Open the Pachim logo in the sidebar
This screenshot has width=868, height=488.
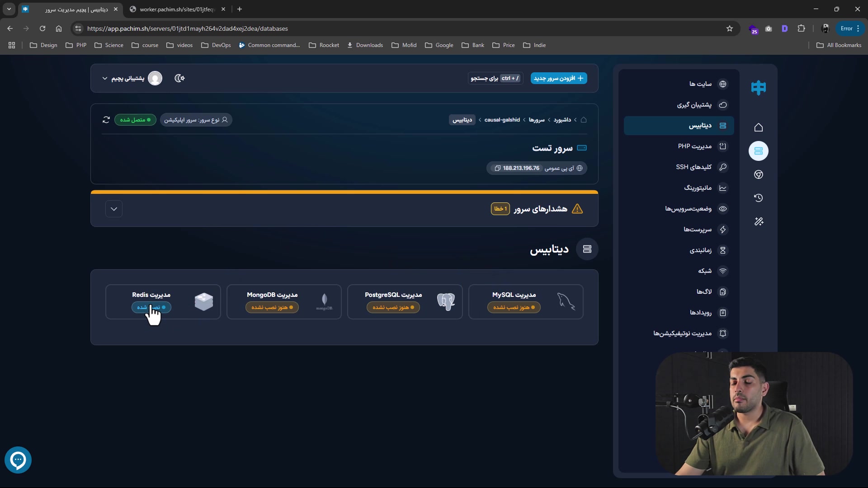pyautogui.click(x=758, y=87)
